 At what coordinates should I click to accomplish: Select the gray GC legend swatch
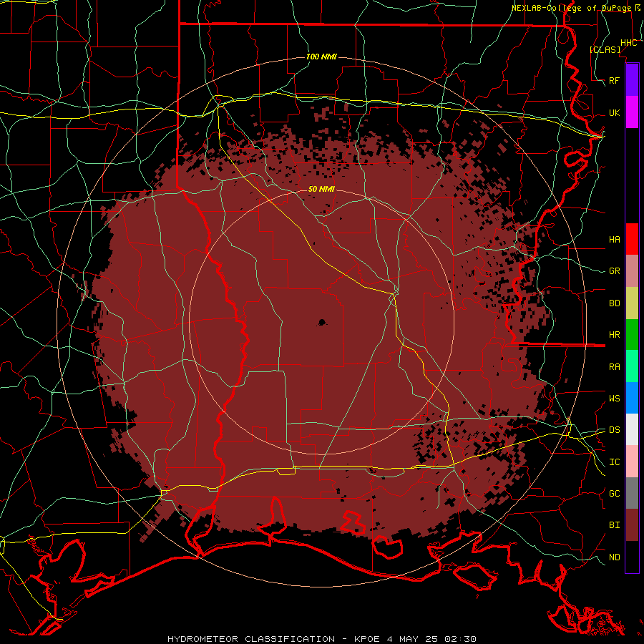click(x=632, y=493)
